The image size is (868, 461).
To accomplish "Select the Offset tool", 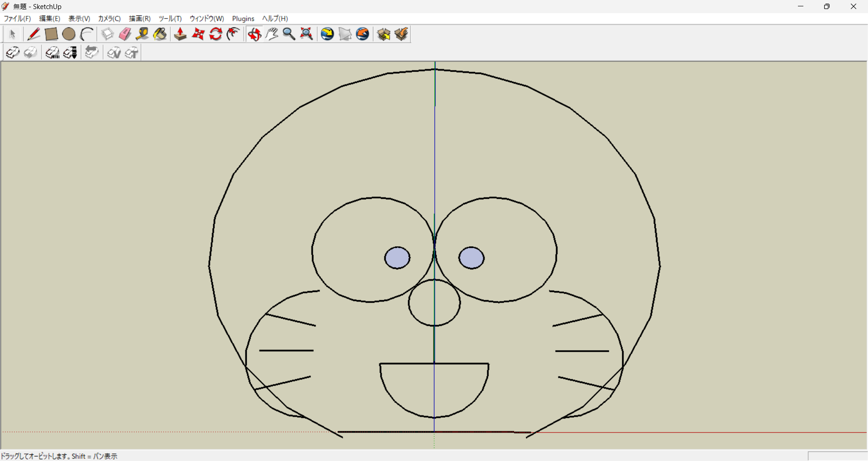I will pyautogui.click(x=233, y=34).
